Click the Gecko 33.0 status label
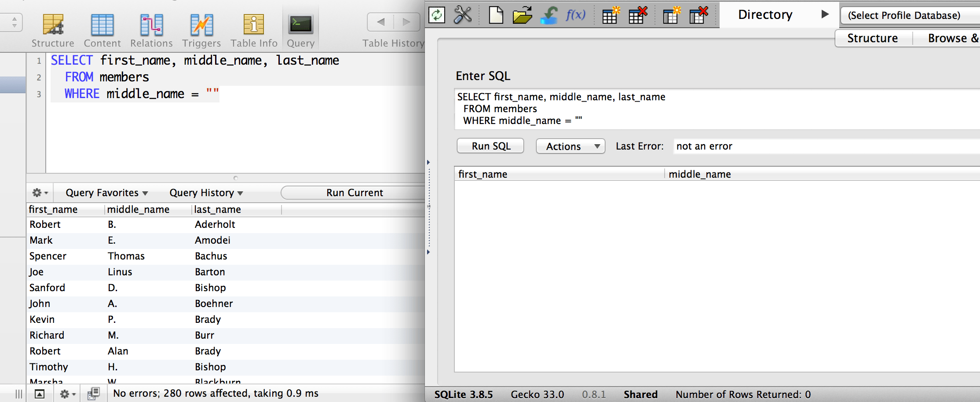 tap(537, 395)
